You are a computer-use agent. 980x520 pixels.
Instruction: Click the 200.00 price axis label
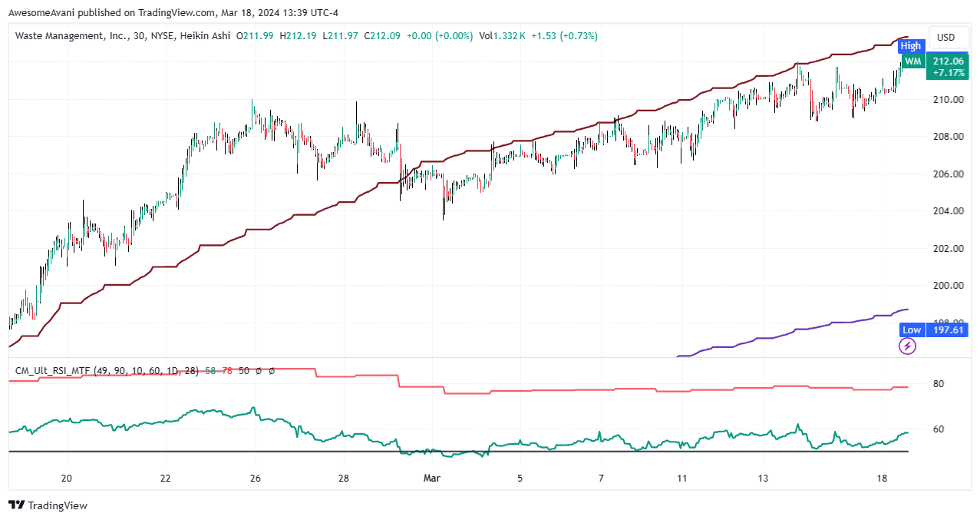click(x=949, y=285)
